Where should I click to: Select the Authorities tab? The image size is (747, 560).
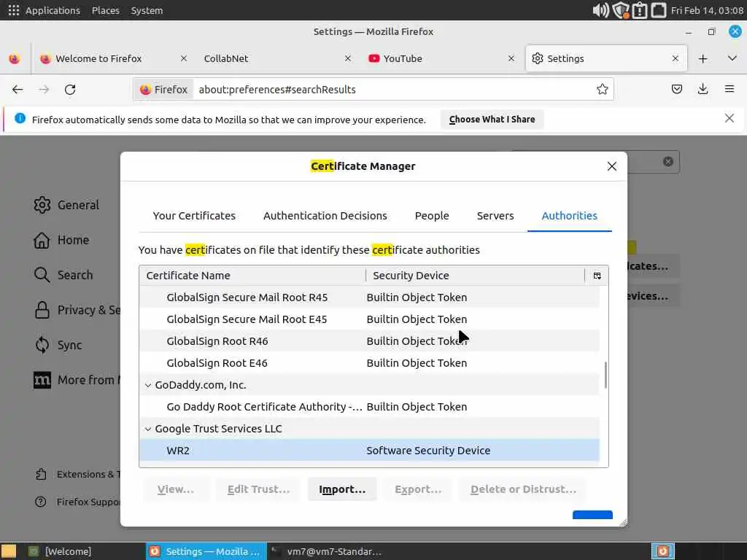pyautogui.click(x=569, y=216)
